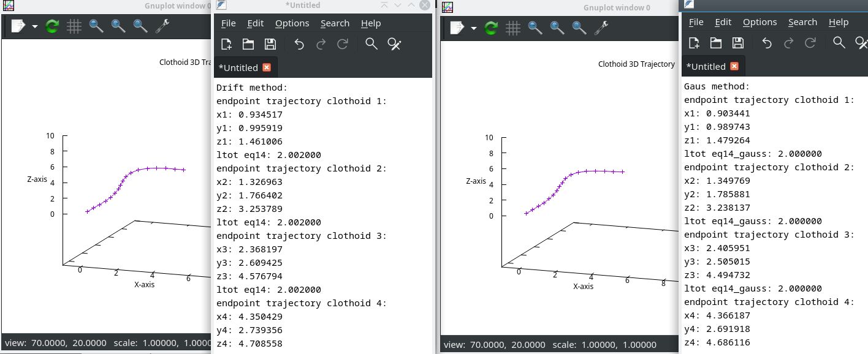Reload document in Drift method editor
The image size is (868, 354).
(x=343, y=43)
